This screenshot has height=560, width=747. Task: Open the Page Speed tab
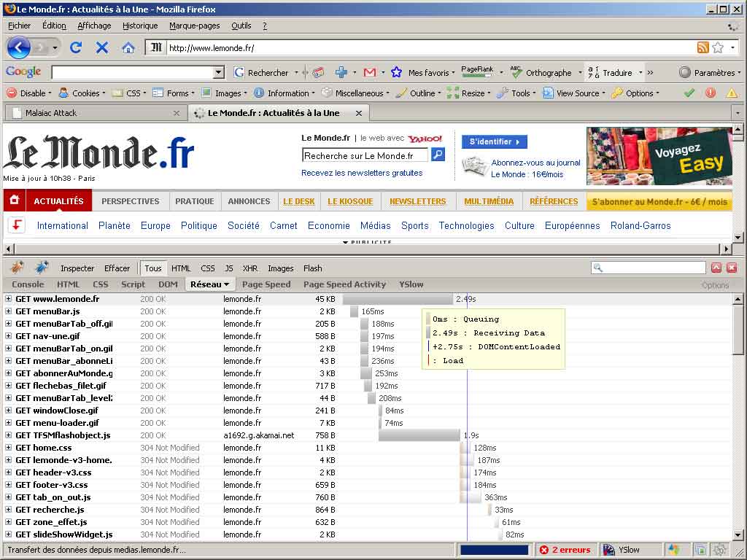266,284
